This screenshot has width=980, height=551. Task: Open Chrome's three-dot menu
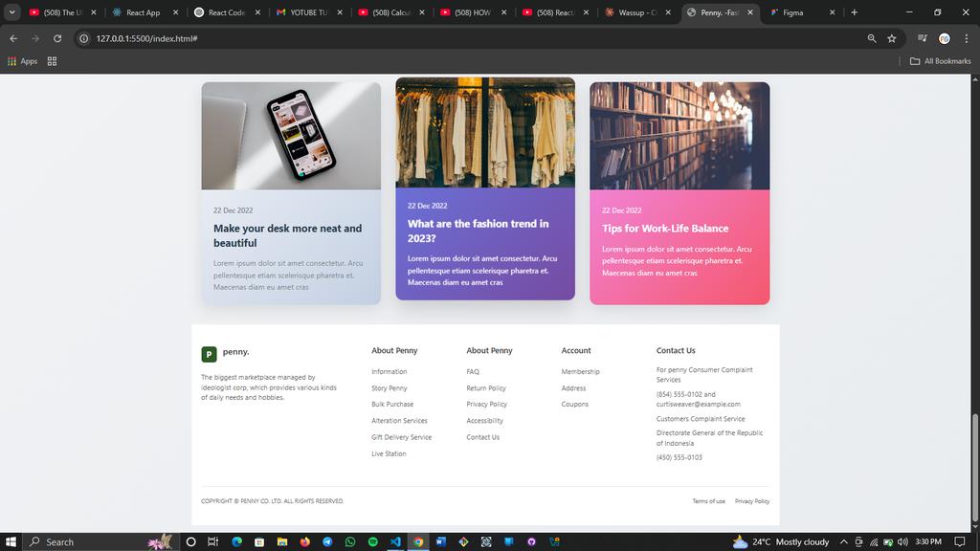point(968,38)
